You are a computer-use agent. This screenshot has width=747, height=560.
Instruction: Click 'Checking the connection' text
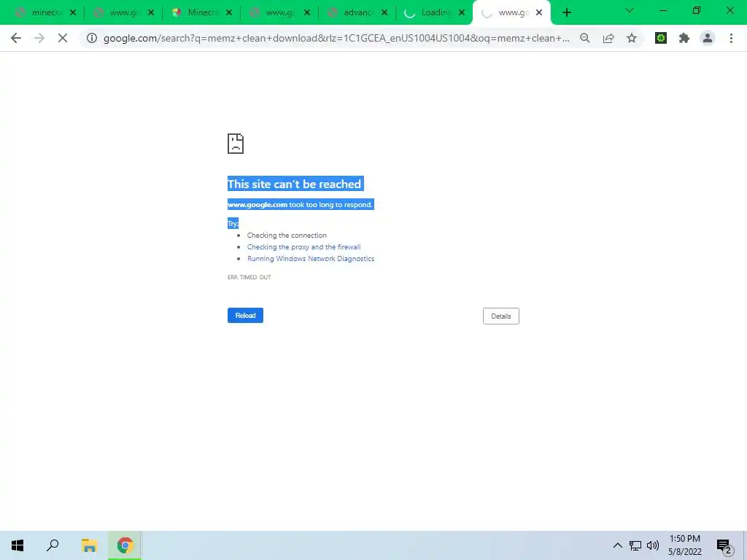[x=287, y=236]
